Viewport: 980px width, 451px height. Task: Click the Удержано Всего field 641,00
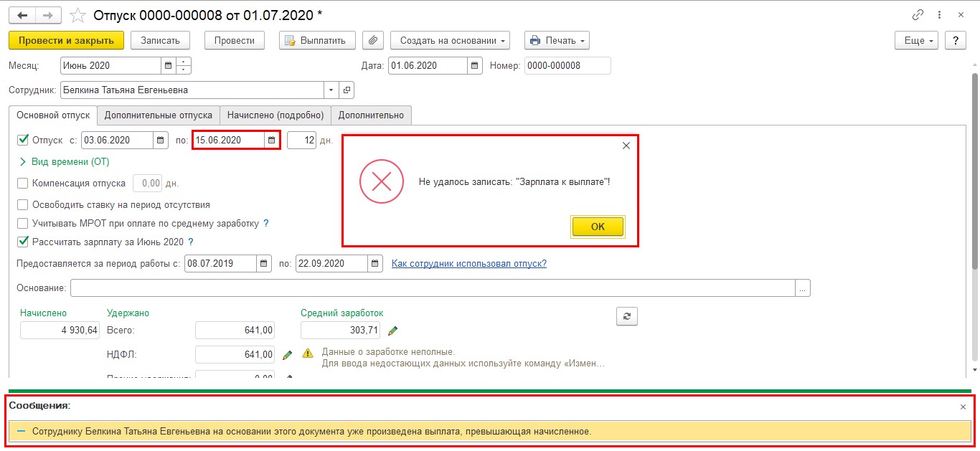(235, 331)
